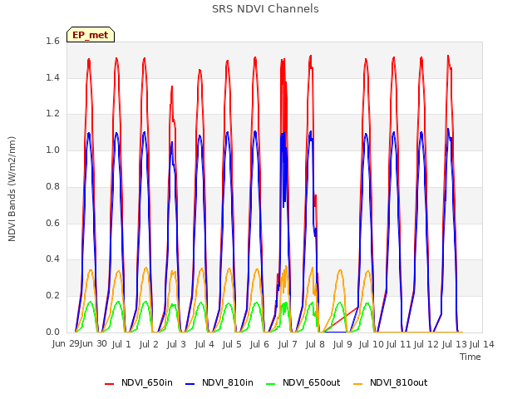Click the Jul 10 x-axis tick label
Viewport: 532px width, 399px height.
(x=371, y=344)
